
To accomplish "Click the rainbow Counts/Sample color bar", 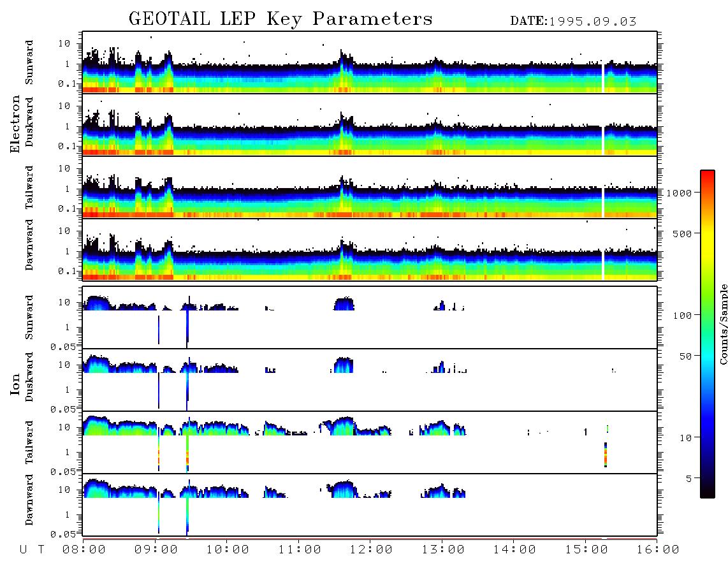I will click(707, 334).
